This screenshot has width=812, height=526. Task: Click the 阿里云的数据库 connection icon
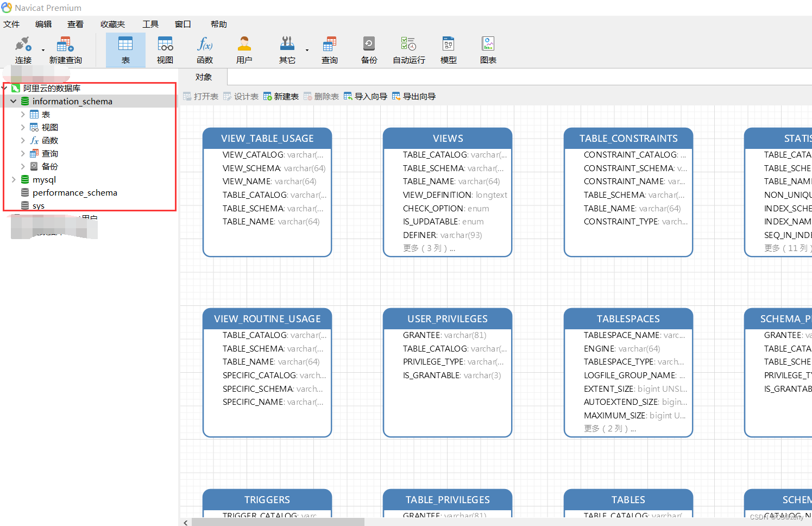point(16,88)
